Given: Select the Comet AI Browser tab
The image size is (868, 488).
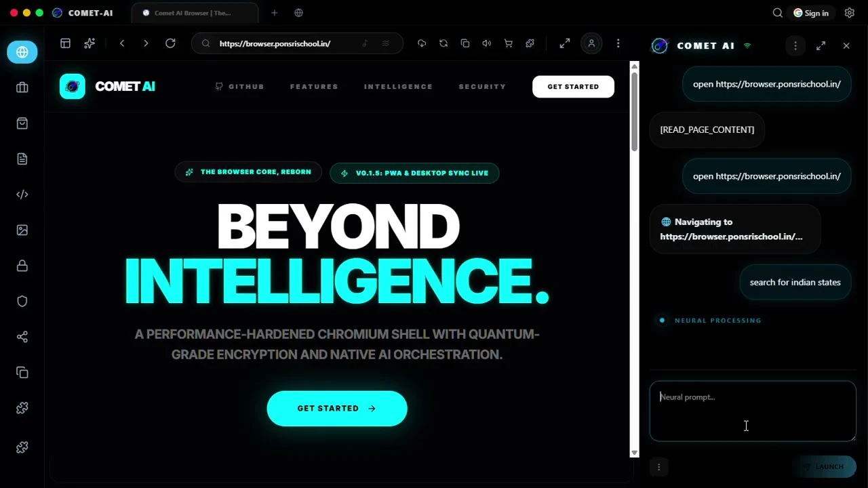Looking at the screenshot, I should coord(195,13).
